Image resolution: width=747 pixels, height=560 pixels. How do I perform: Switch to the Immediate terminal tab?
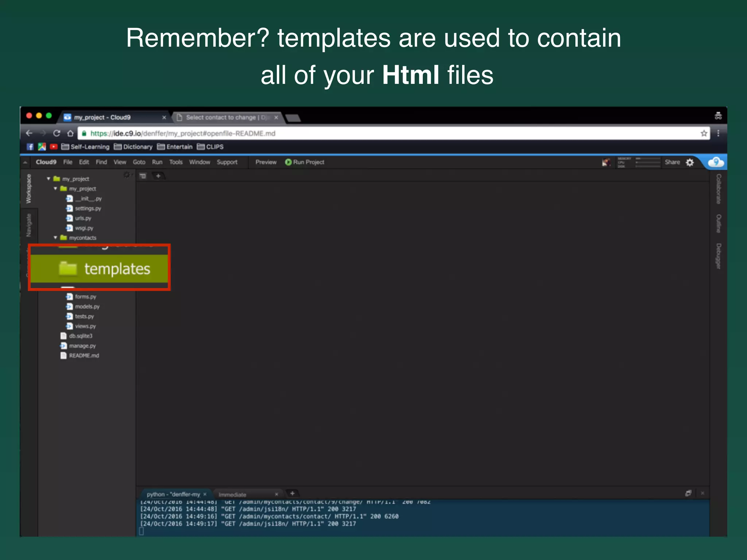[232, 495]
